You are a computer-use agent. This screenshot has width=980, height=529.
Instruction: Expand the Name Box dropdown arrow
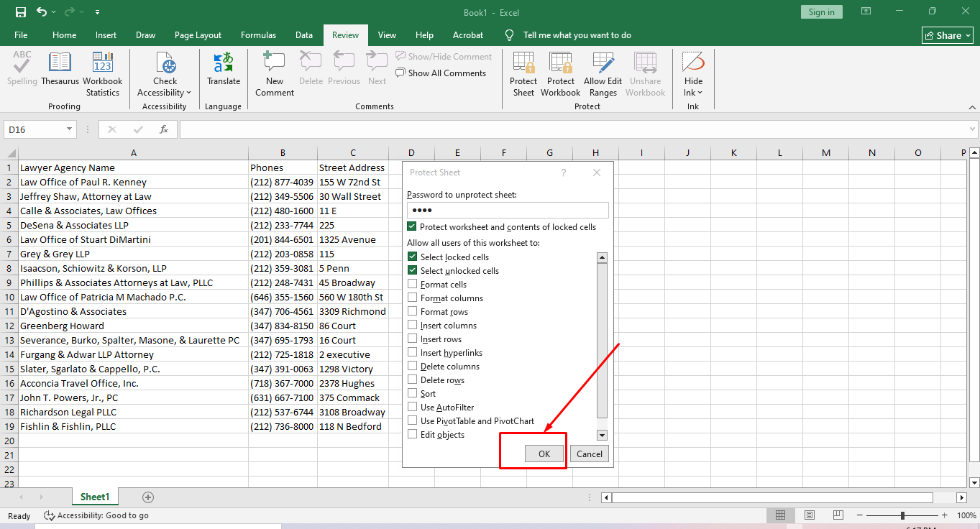[x=70, y=129]
